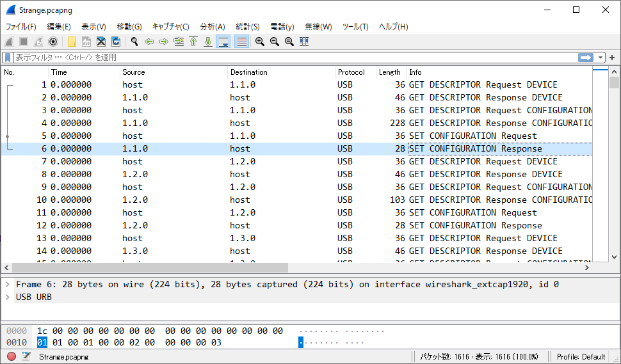This screenshot has width=621, height=364.
Task: Select packet 12 SET CONFIGURATION Response
Action: 297,226
